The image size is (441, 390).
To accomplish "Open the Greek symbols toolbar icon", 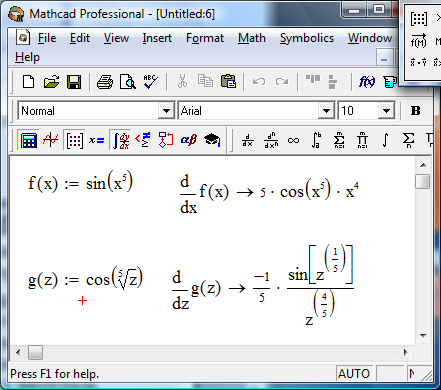I will pyautogui.click(x=189, y=140).
